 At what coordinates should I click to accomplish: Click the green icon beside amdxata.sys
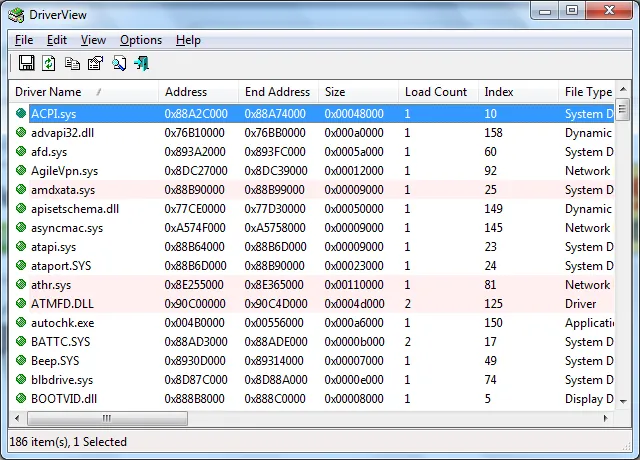21,189
